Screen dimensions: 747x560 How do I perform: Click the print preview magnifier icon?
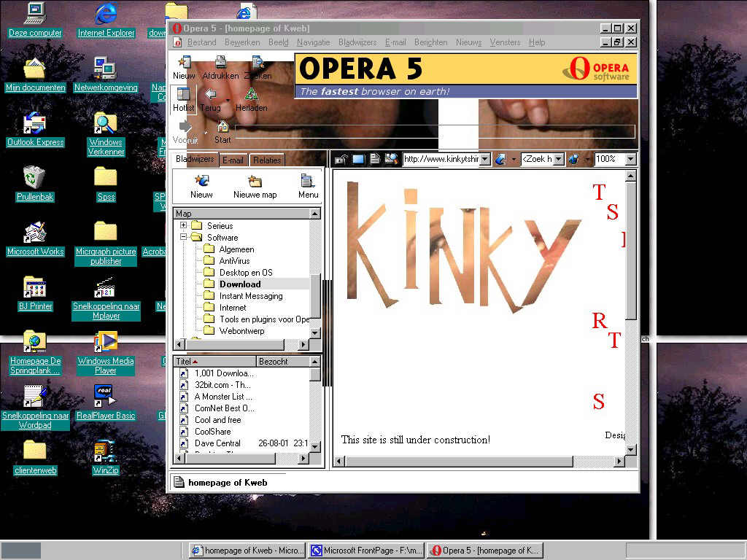pyautogui.click(x=391, y=159)
